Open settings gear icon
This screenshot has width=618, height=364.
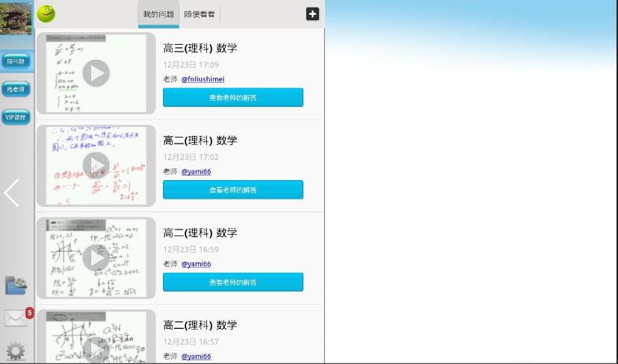(16, 351)
